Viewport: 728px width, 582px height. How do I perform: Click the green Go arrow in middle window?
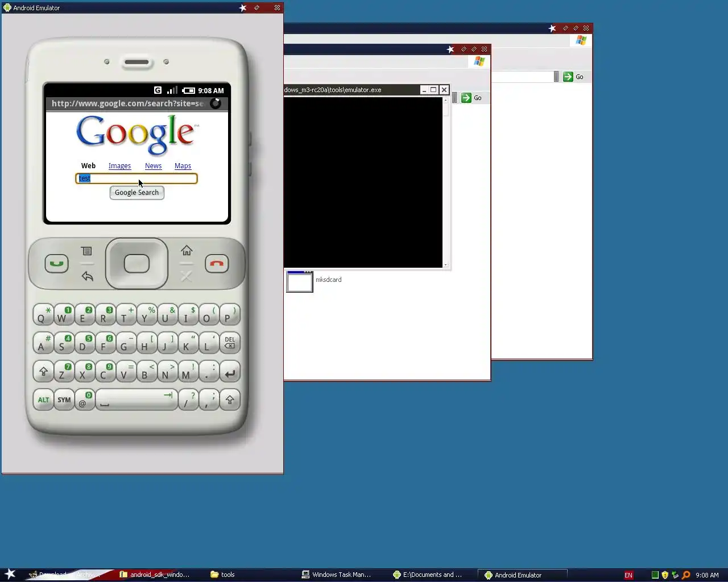[466, 98]
